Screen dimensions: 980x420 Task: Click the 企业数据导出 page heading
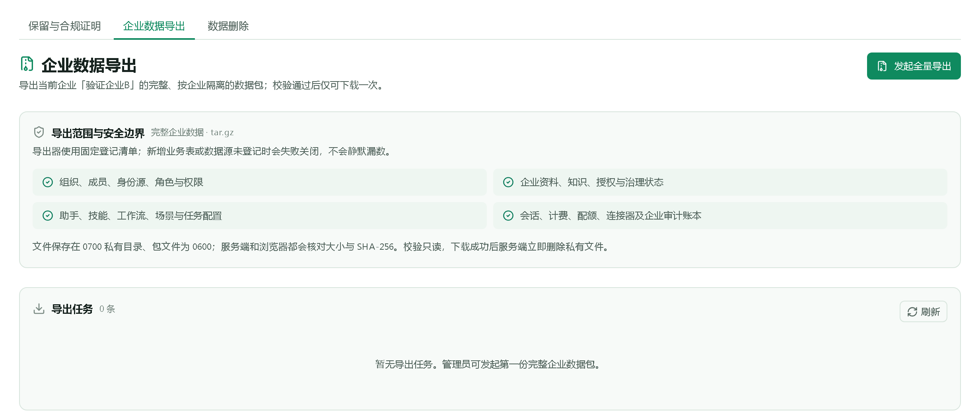coord(89,65)
